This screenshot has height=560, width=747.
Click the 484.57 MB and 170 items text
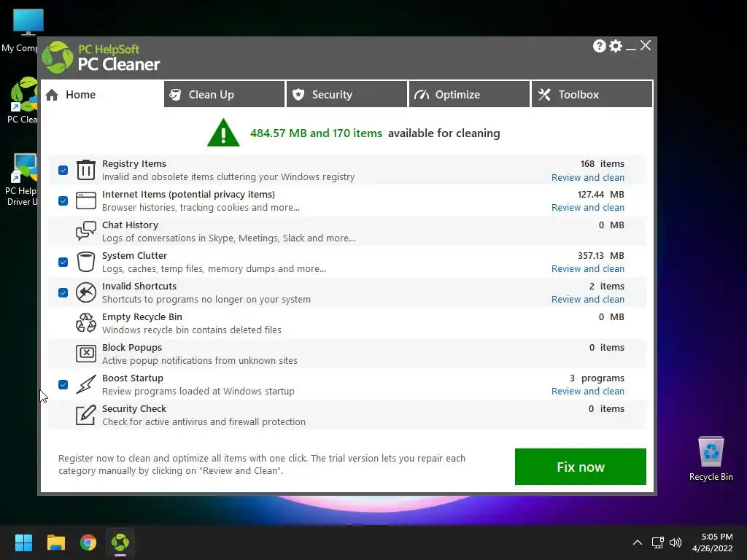[316, 133]
